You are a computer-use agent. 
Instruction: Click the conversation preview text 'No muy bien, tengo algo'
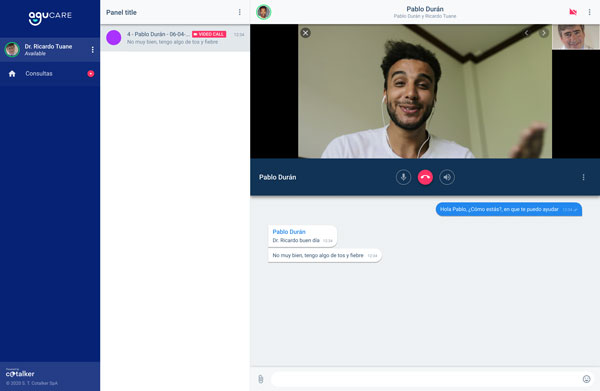click(x=173, y=42)
